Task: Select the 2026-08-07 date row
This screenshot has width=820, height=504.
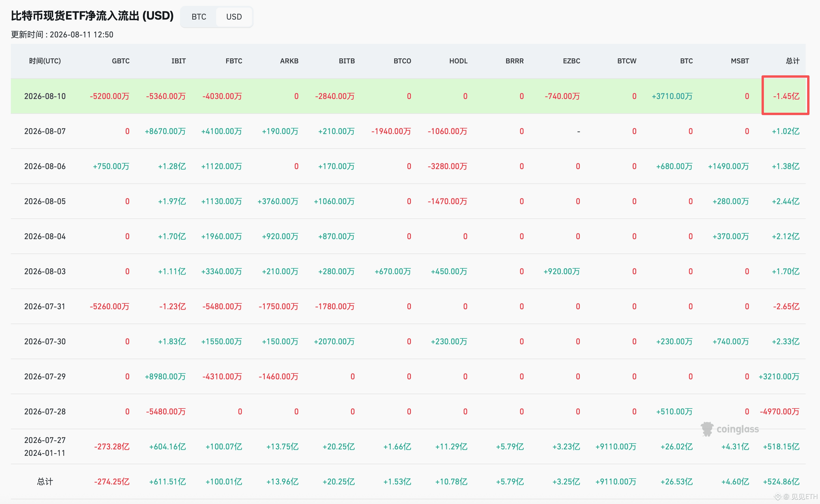Action: point(408,131)
